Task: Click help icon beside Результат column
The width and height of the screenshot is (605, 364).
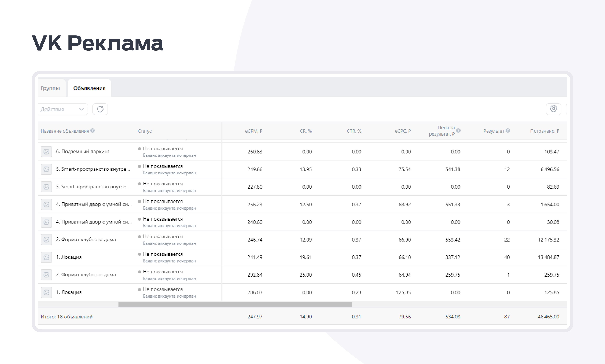Action: (x=508, y=130)
